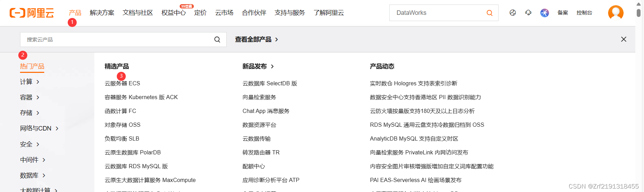Click the magnifier in product search box

(x=217, y=40)
